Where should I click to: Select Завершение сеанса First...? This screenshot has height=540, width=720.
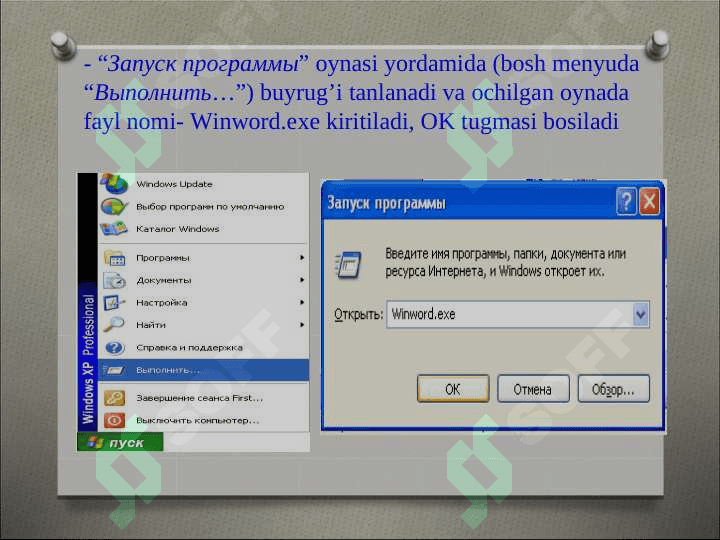(203, 398)
